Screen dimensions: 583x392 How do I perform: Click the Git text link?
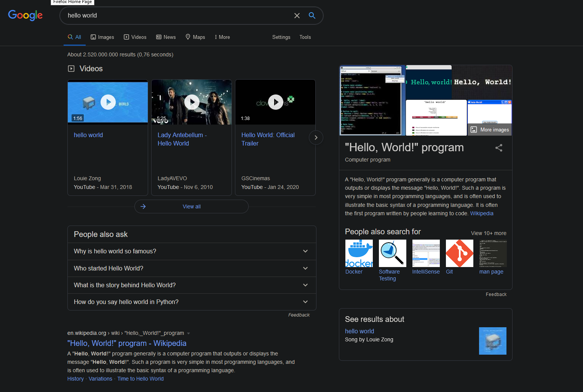point(449,272)
